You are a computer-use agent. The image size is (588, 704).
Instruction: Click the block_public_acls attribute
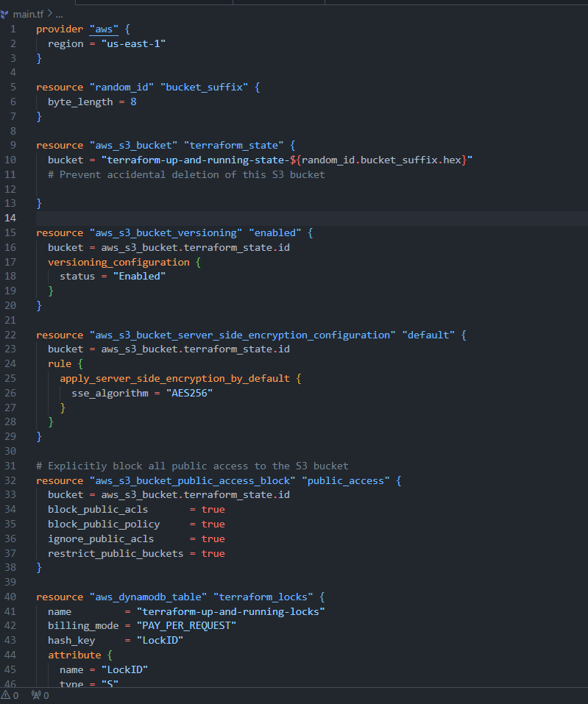pos(98,510)
